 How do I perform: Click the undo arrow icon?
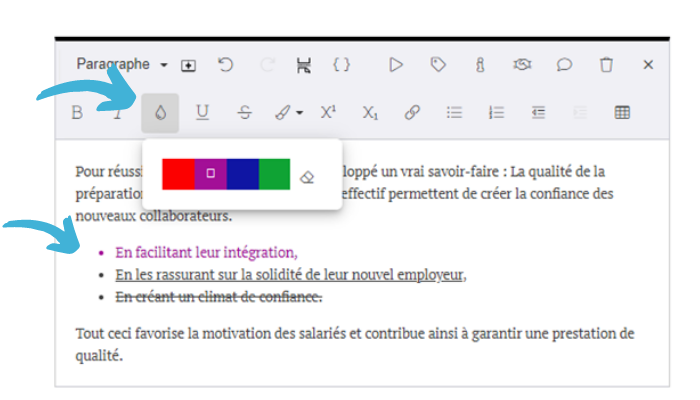point(225,64)
